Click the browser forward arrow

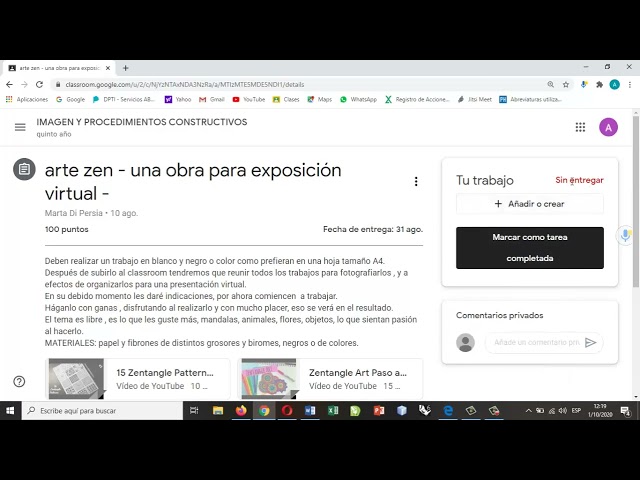coord(24,84)
